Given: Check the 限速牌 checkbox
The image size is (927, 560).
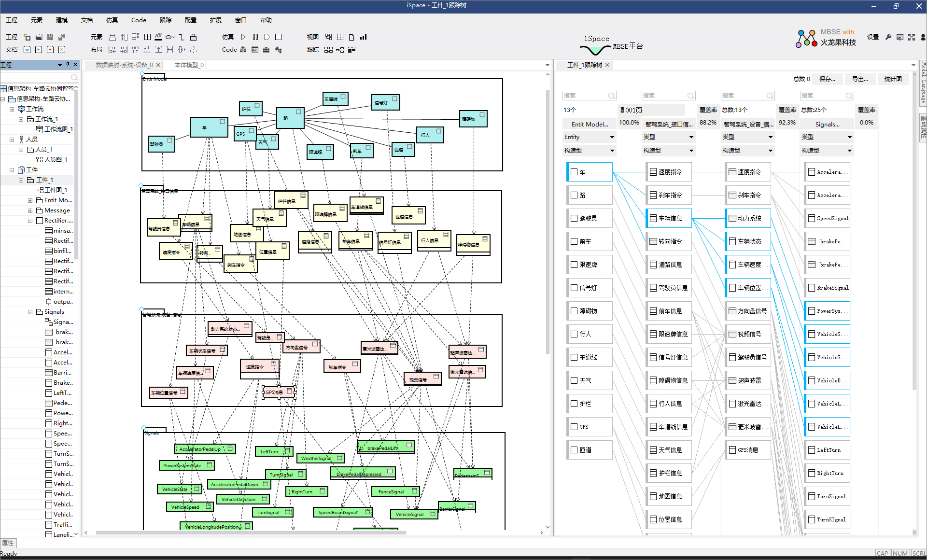Looking at the screenshot, I should click(574, 265).
